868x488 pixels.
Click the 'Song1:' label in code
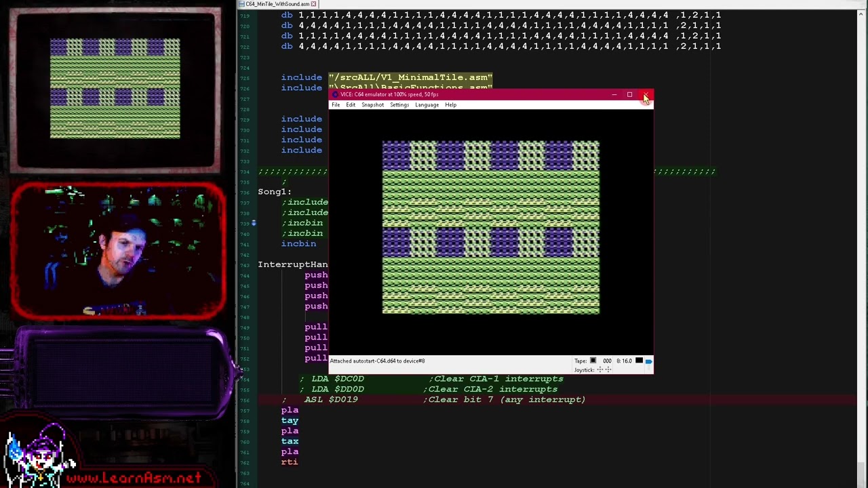(275, 192)
